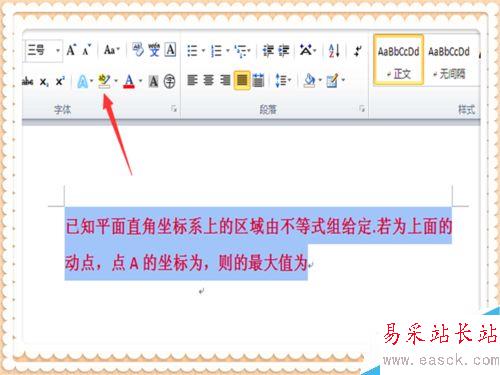
Task: Open the Enclosed Characters (字) tool
Action: pyautogui.click(x=169, y=81)
